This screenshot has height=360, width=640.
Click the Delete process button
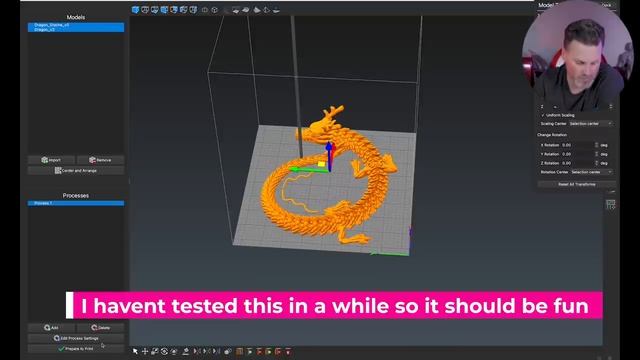coord(100,328)
